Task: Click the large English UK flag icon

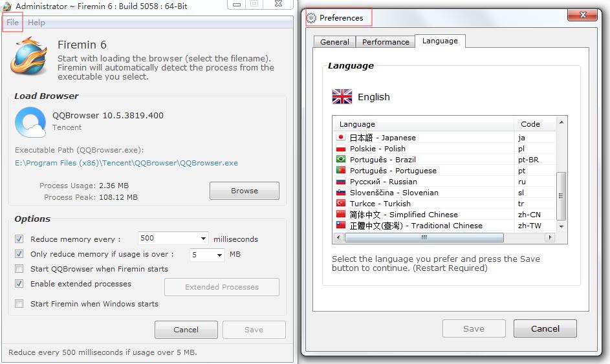Action: click(342, 97)
